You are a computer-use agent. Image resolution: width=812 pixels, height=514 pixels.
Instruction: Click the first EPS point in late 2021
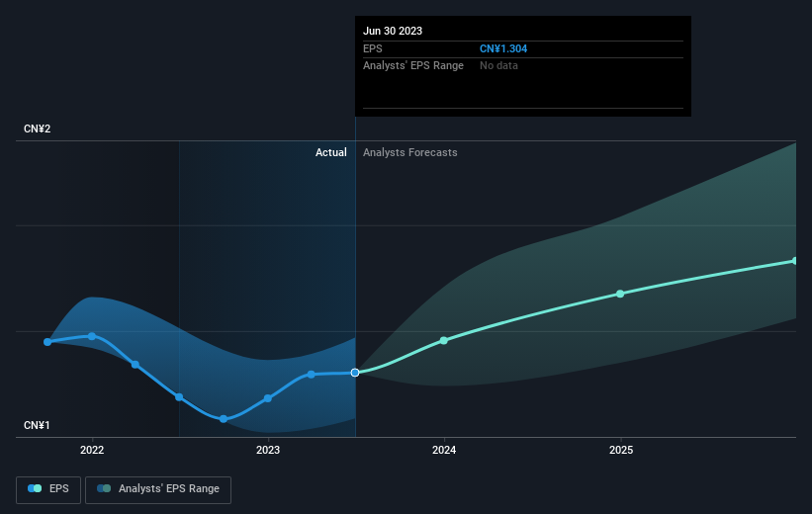click(47, 342)
